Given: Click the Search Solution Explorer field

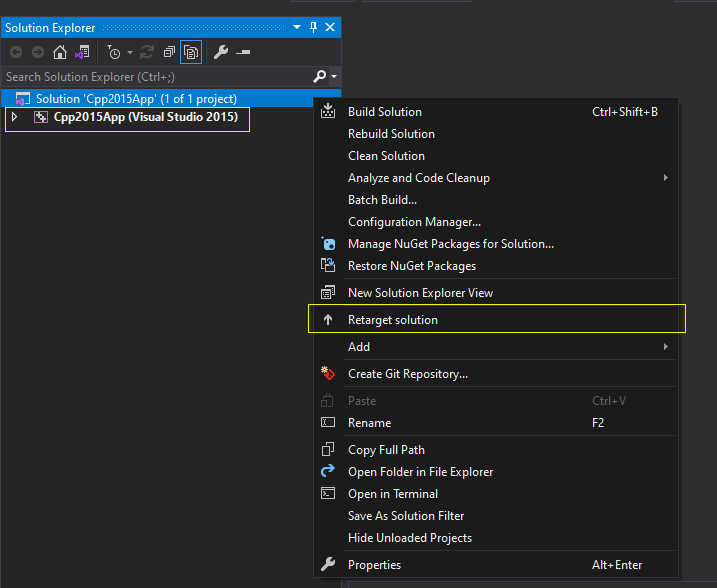Looking at the screenshot, I should (x=158, y=77).
